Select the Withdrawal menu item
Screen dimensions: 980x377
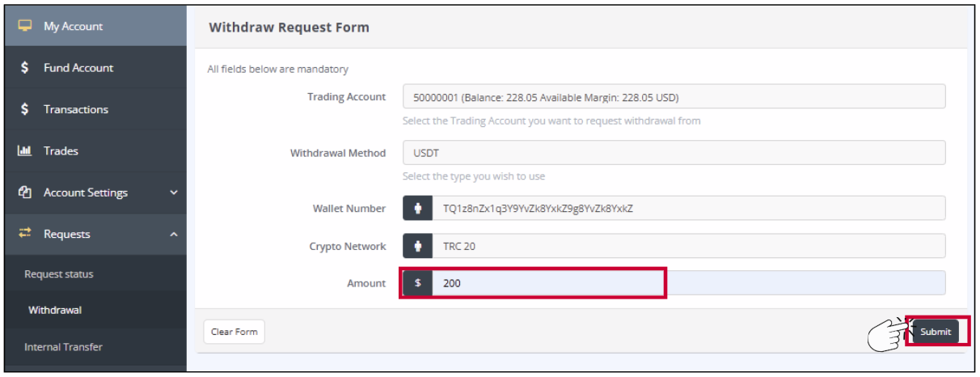click(x=55, y=310)
